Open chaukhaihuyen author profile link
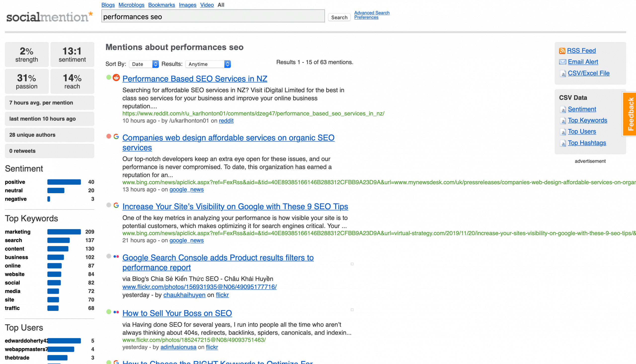This screenshot has width=636, height=364. pos(184,295)
